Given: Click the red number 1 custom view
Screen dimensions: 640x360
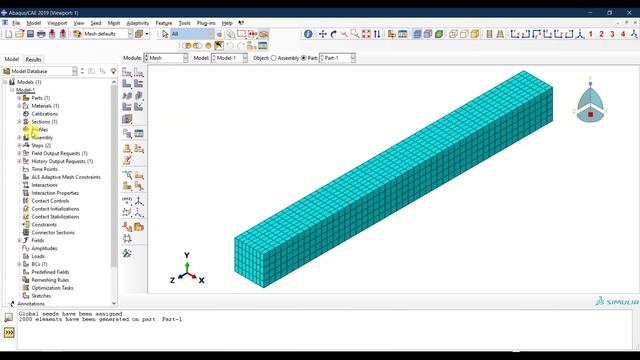Looking at the screenshot, I should (x=590, y=34).
